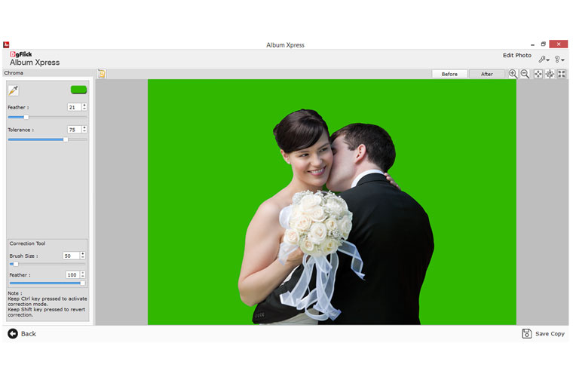Click the Chroma Feather value field
The width and height of the screenshot is (573, 392).
pyautogui.click(x=75, y=107)
